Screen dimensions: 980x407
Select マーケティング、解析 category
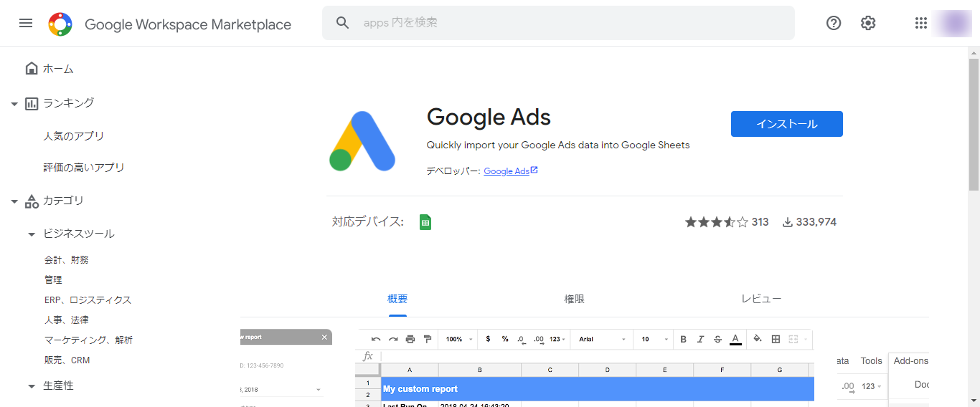[89, 340]
